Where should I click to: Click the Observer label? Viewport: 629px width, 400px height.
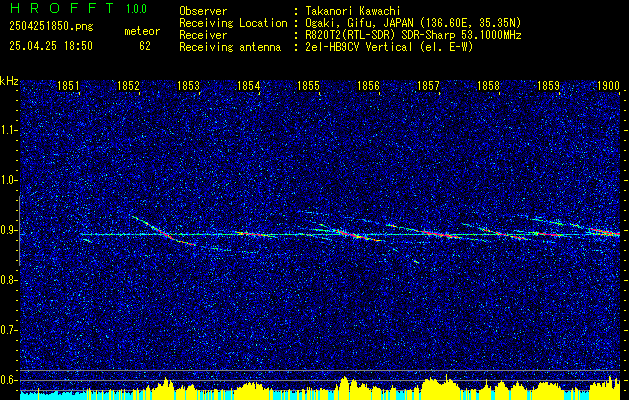point(203,11)
